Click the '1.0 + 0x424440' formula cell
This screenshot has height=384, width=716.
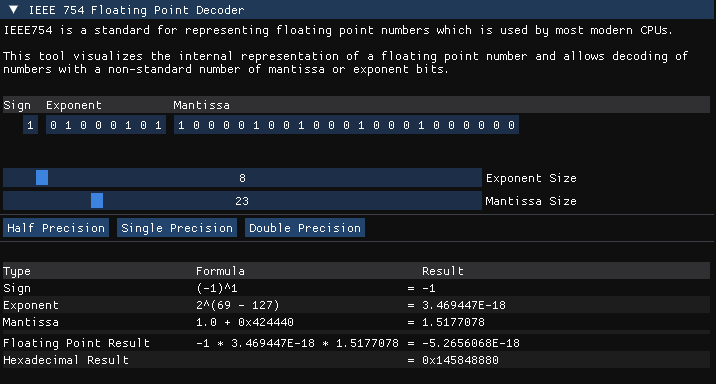click(245, 322)
